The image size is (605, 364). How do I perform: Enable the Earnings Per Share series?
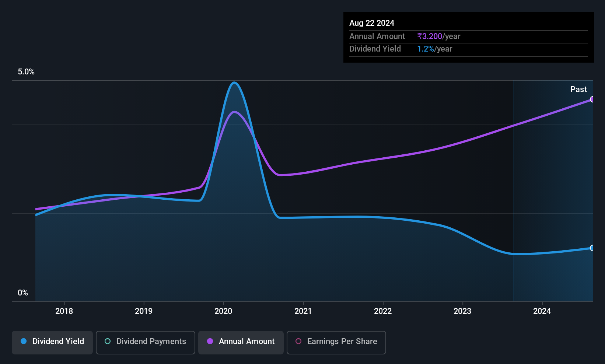[336, 343]
